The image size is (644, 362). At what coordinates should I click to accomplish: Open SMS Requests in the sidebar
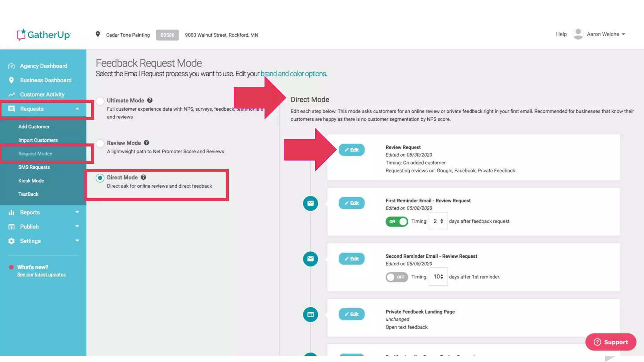click(34, 167)
